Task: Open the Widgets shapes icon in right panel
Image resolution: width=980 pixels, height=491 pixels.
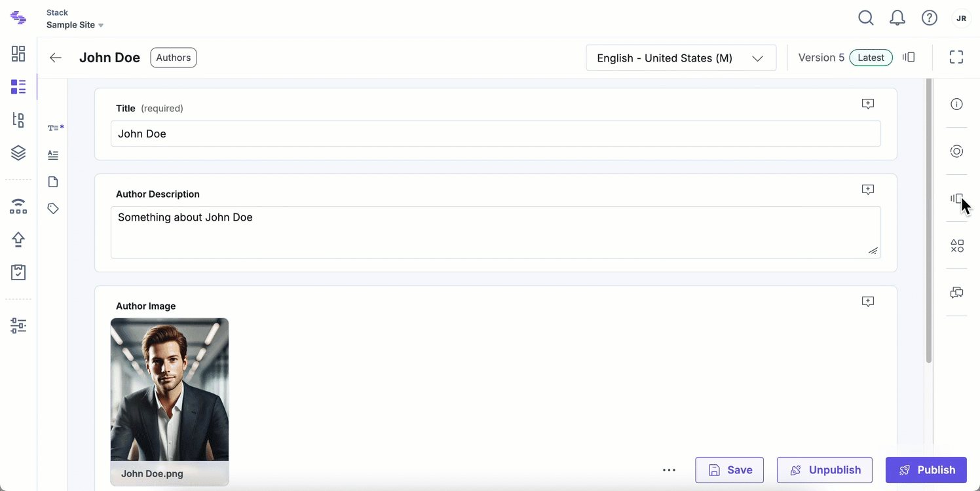Action: (957, 245)
